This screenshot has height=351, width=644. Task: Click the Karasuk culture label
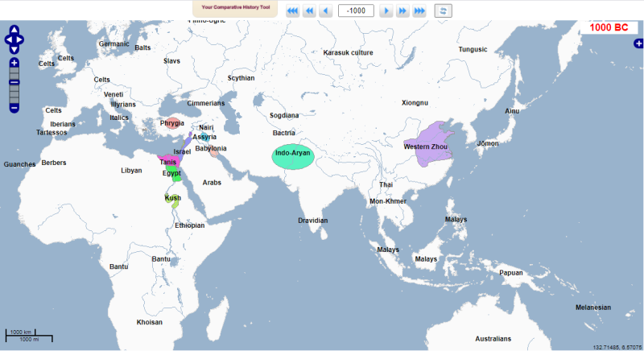pos(348,52)
